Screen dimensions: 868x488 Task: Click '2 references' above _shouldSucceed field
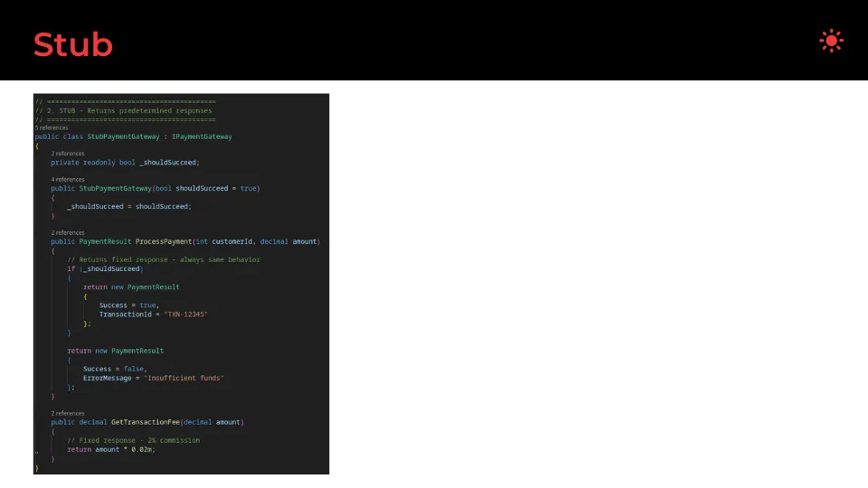coord(68,154)
